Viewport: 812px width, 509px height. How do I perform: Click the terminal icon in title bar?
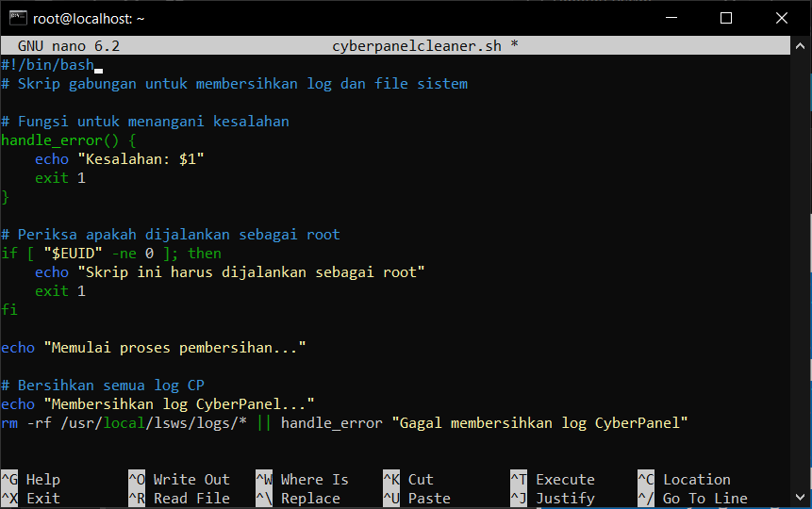click(x=18, y=18)
